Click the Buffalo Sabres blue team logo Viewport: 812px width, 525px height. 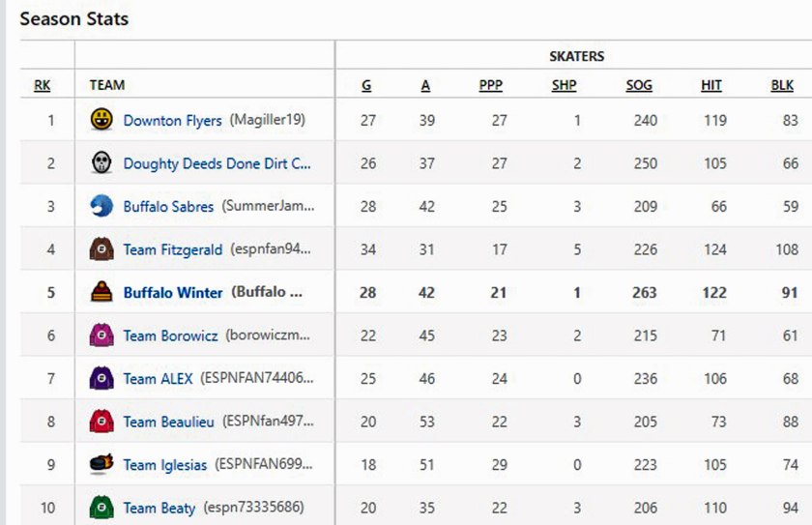(x=101, y=206)
